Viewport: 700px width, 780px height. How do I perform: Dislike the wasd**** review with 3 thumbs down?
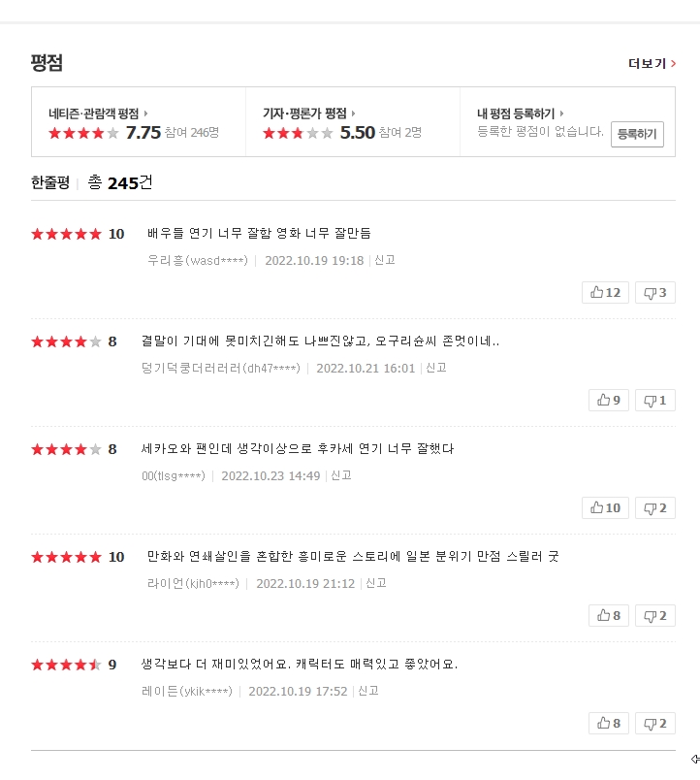654,293
